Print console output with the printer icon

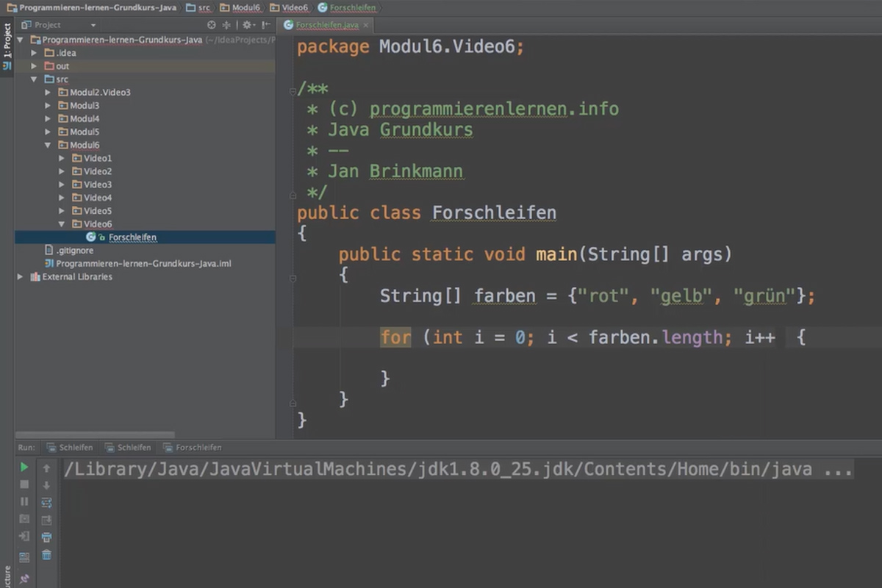point(46,537)
